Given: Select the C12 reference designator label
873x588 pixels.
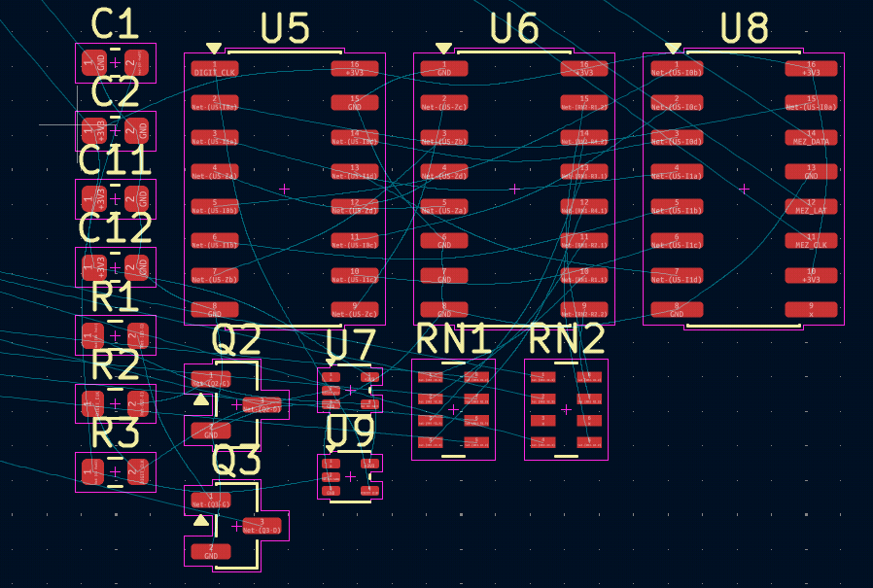Looking at the screenshot, I should pyautogui.click(x=115, y=228).
